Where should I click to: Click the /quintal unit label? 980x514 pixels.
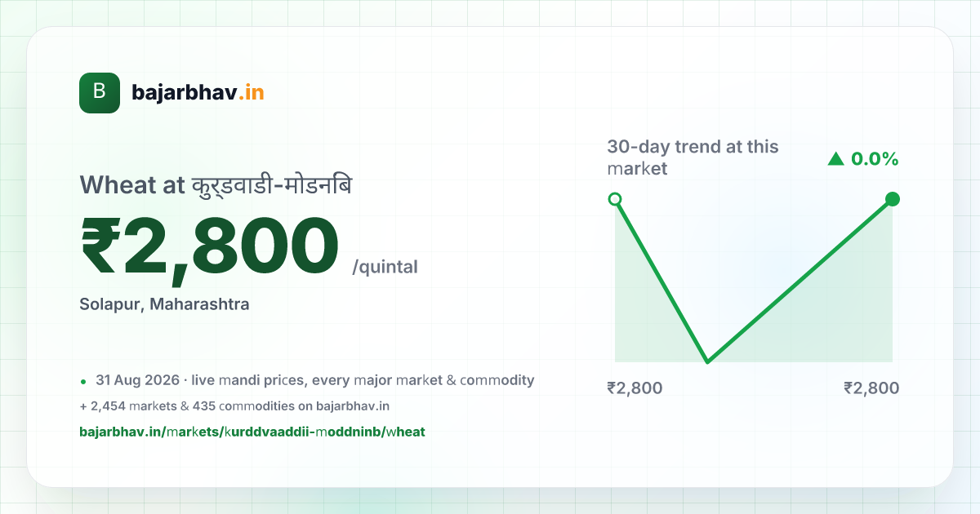click(385, 267)
